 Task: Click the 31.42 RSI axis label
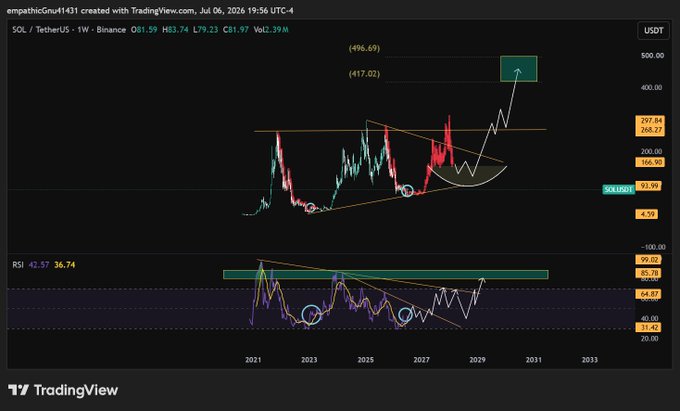click(648, 327)
